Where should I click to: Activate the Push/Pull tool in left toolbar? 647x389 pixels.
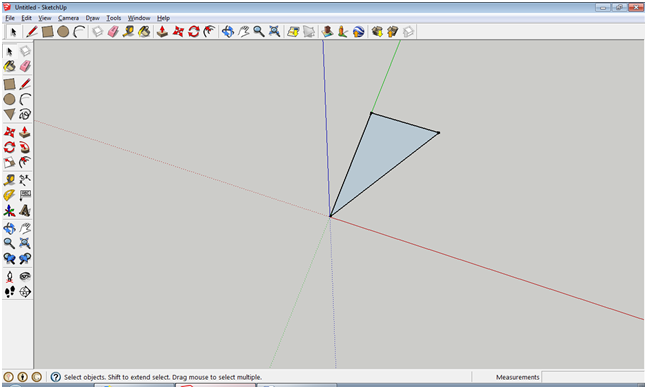click(25, 132)
